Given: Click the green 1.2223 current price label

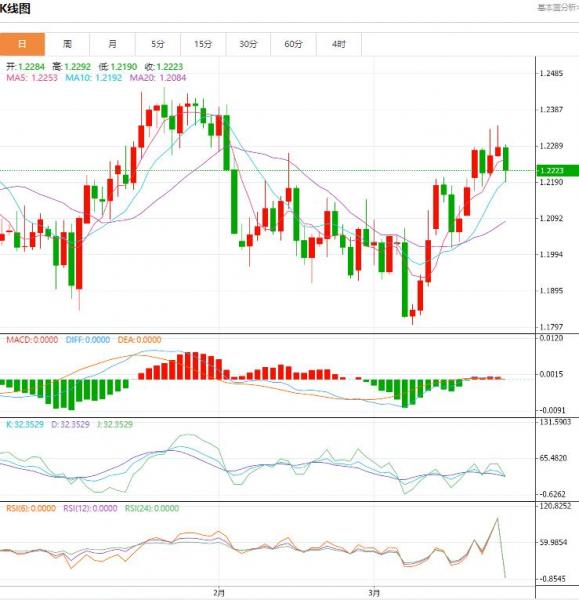Looking at the screenshot, I should pos(558,171).
